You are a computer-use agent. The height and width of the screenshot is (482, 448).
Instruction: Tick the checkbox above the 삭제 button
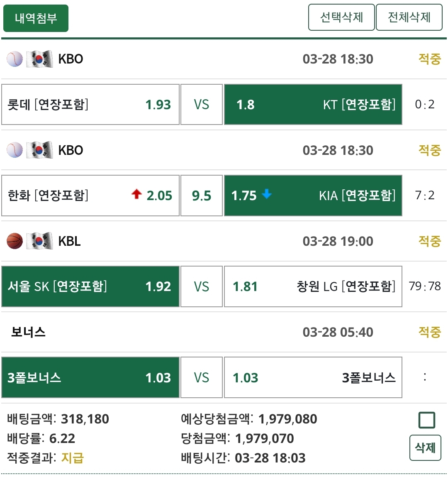(426, 420)
